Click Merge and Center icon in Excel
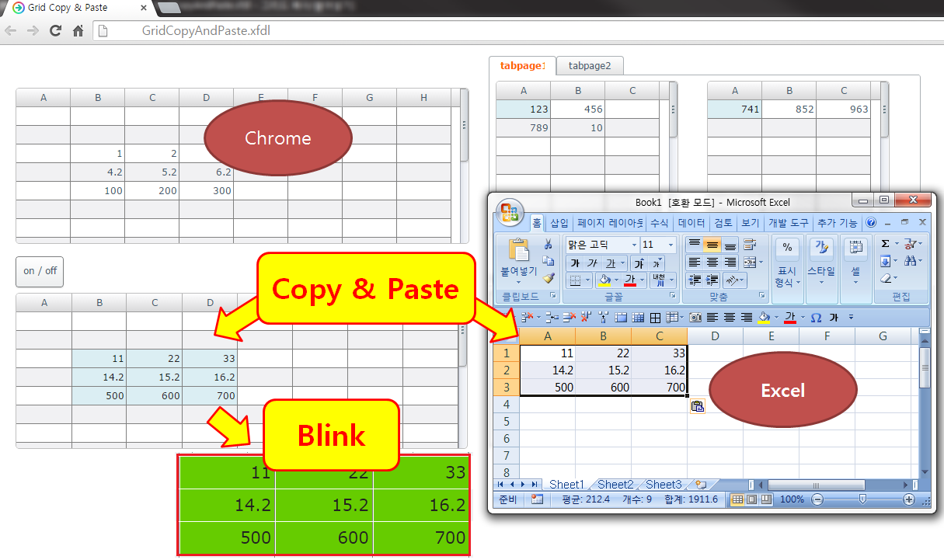Screen dimensions: 944x560 (749, 262)
